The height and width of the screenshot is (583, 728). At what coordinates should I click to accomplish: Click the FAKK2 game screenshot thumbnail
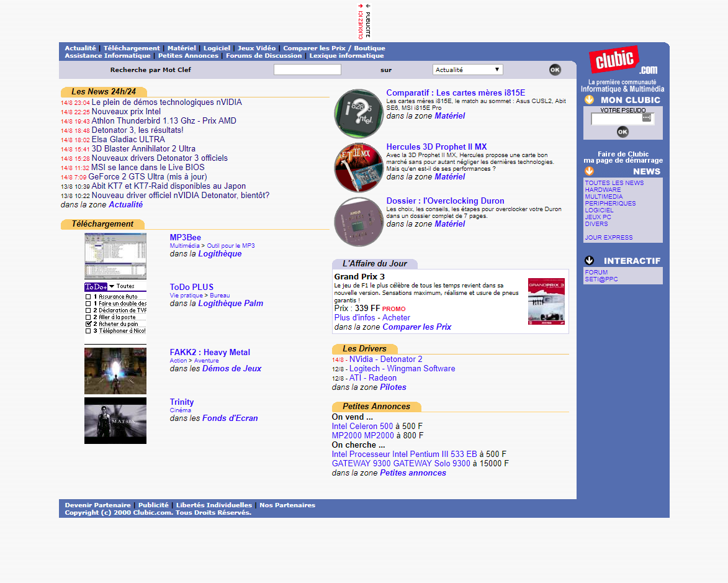[x=115, y=371]
